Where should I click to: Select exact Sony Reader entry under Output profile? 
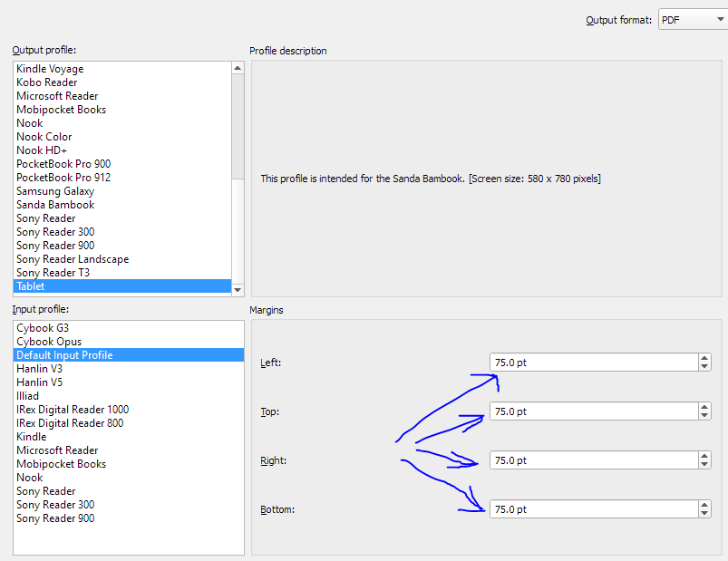122,218
